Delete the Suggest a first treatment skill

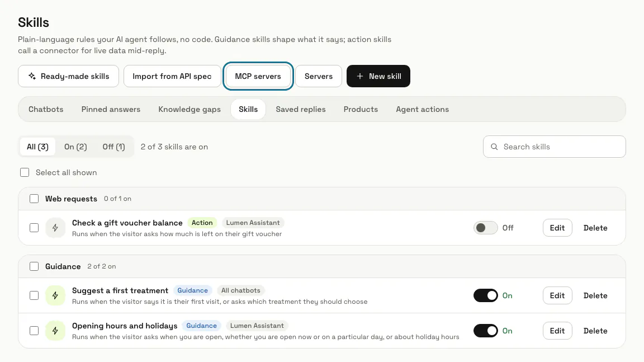(x=595, y=295)
